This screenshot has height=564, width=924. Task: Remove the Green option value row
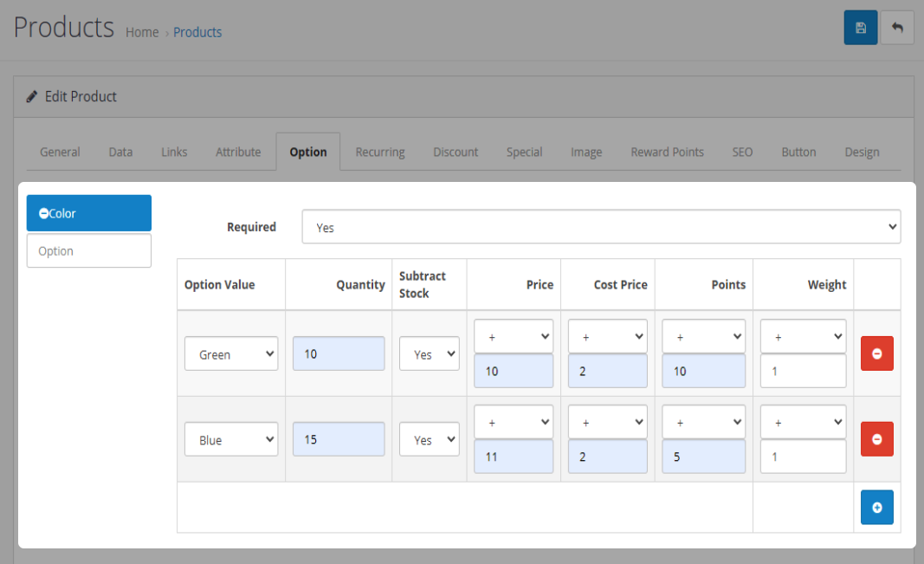(x=876, y=353)
